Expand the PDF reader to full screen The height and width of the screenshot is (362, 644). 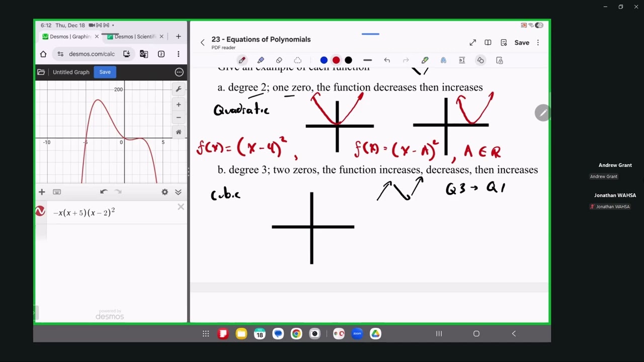tap(473, 43)
